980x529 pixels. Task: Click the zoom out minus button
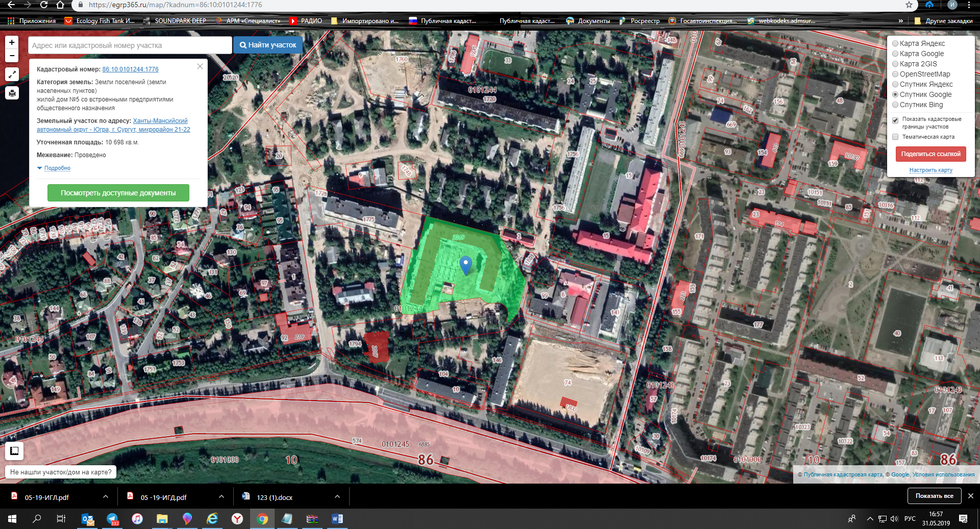click(x=12, y=55)
